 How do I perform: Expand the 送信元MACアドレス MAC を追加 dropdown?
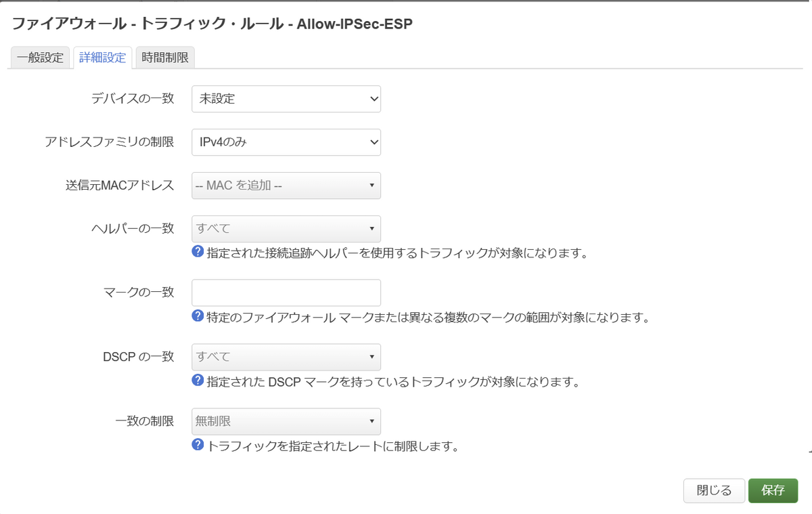286,186
